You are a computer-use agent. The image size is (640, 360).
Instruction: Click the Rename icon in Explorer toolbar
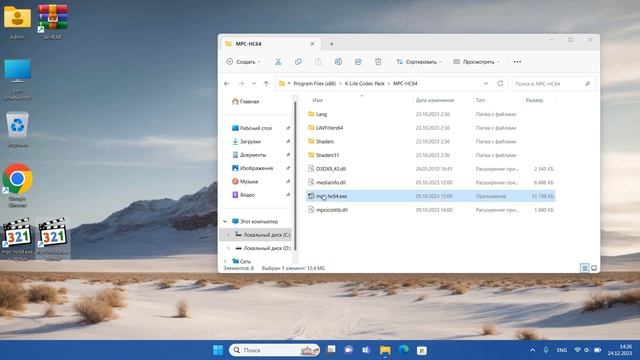(x=338, y=62)
